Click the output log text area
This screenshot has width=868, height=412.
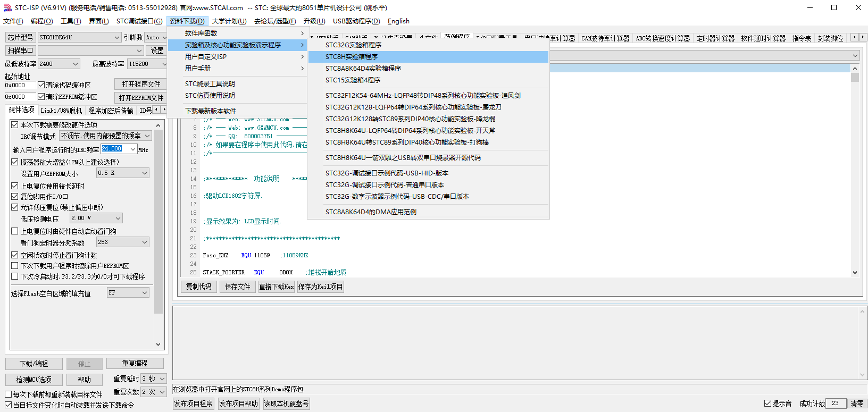[x=515, y=343]
